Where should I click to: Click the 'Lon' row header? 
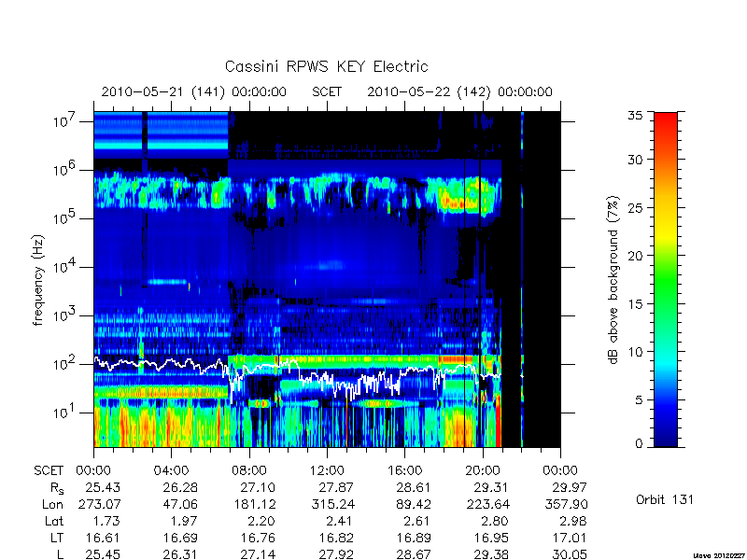(x=53, y=504)
